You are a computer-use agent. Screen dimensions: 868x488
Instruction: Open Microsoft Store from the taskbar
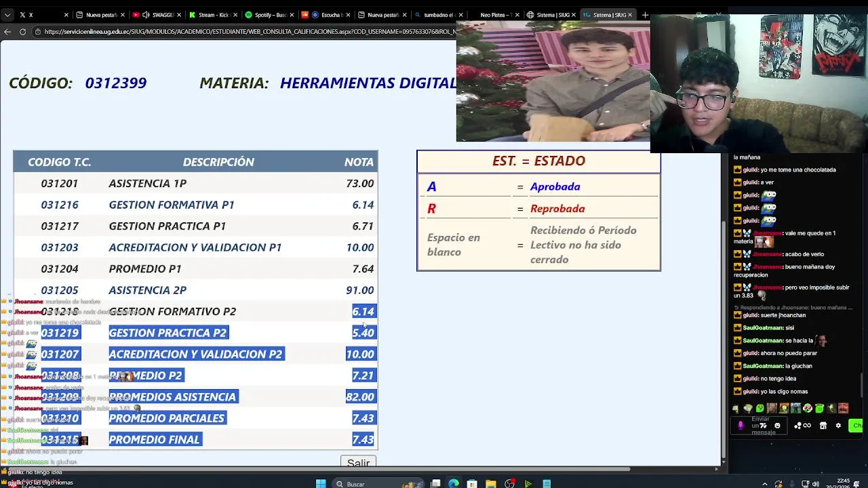point(472,483)
